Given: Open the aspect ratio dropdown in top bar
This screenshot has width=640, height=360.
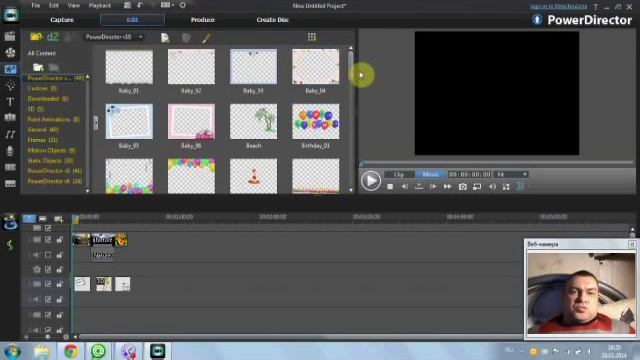Looking at the screenshot, I should [167, 5].
